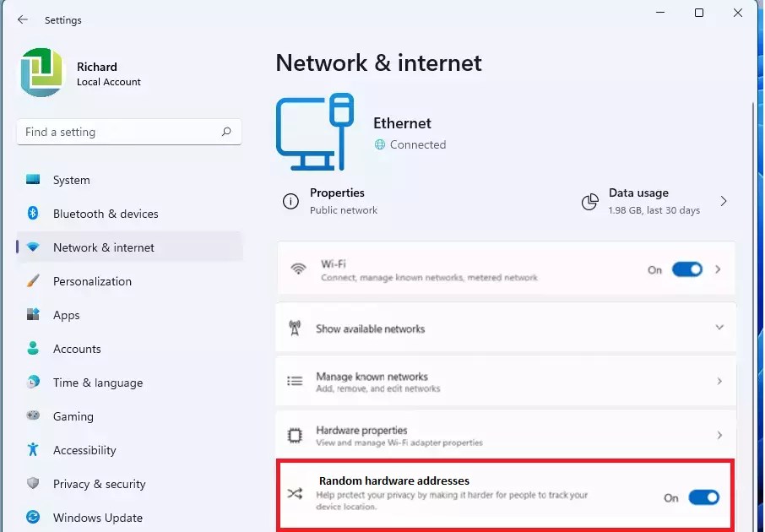Viewport: 765px width, 532px height.
Task: Click the Personalization paintbrush icon
Action: [x=33, y=281]
